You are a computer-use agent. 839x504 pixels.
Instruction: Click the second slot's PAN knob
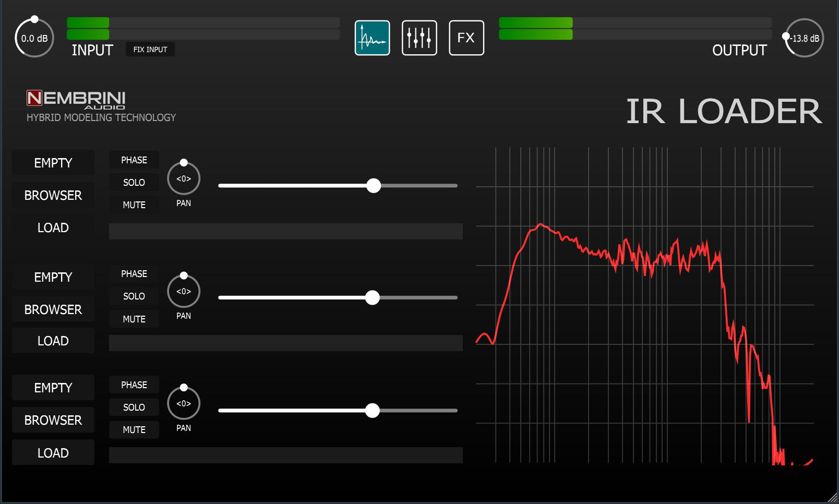tap(184, 291)
